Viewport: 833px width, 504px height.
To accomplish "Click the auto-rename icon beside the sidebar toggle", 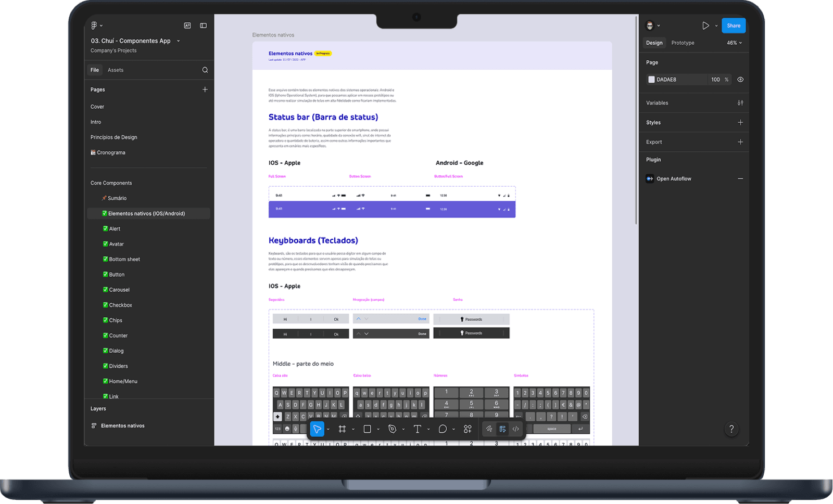I will [187, 25].
